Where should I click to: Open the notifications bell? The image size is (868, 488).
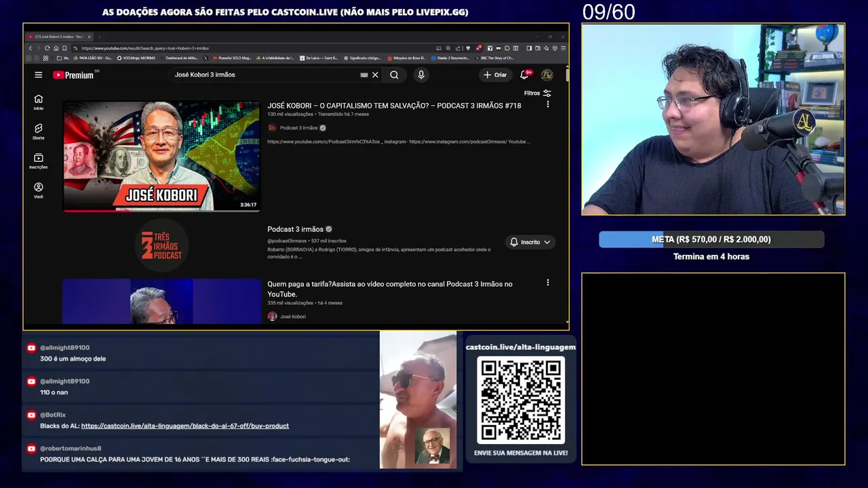[525, 75]
